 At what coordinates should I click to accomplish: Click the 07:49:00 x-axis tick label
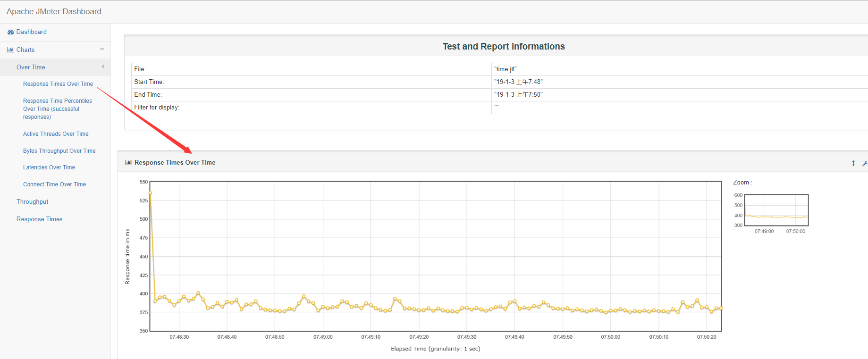(323, 337)
